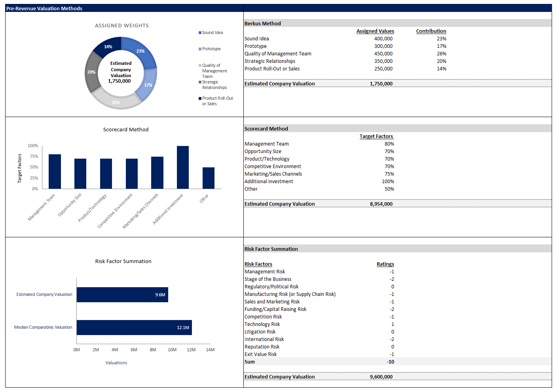Click the ASSIGNED WEIGHTS chart title
This screenshot has width=556, height=392.
[x=122, y=26]
